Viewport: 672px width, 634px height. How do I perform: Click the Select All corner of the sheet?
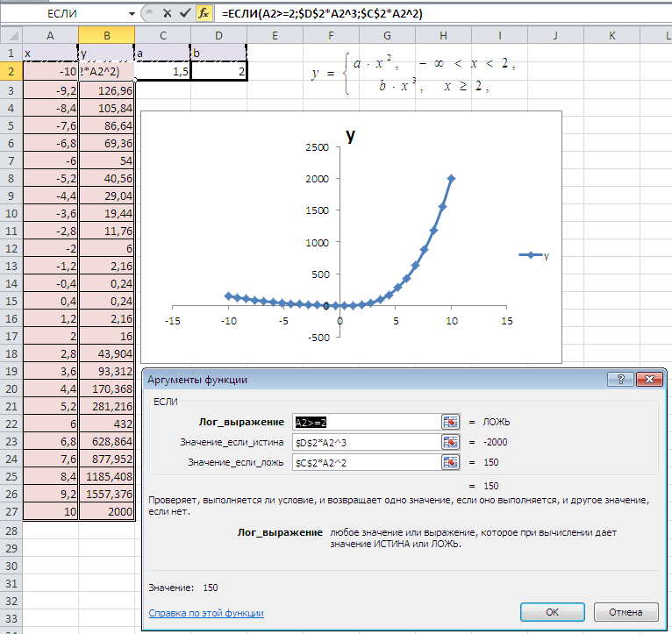[11, 35]
